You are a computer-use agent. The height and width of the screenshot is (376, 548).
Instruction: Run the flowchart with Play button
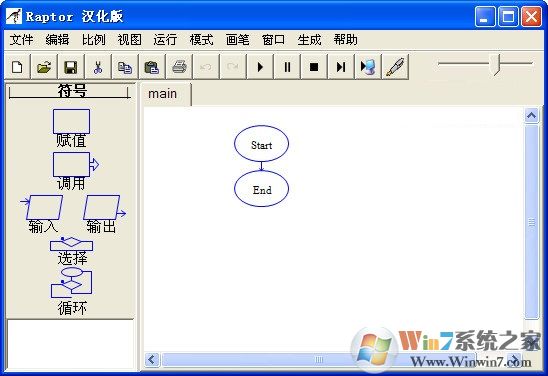pyautogui.click(x=260, y=66)
